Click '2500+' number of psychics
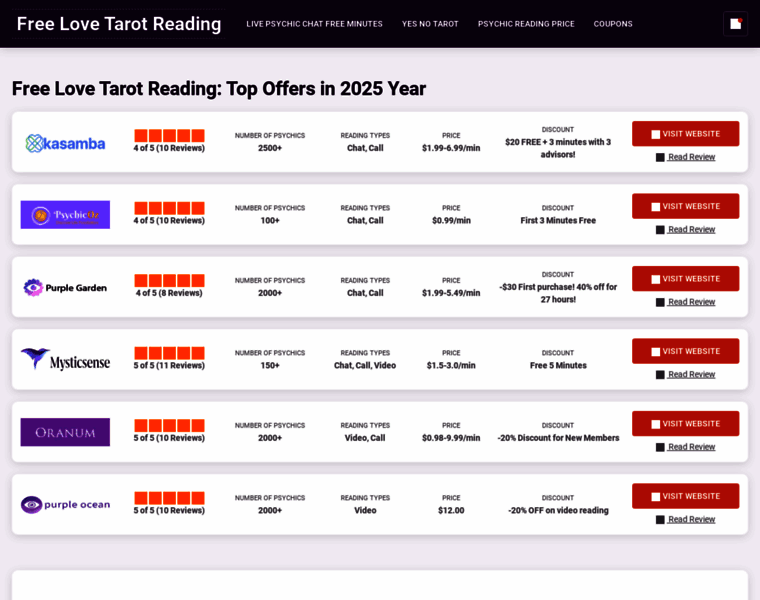This screenshot has width=760, height=600. (270, 148)
